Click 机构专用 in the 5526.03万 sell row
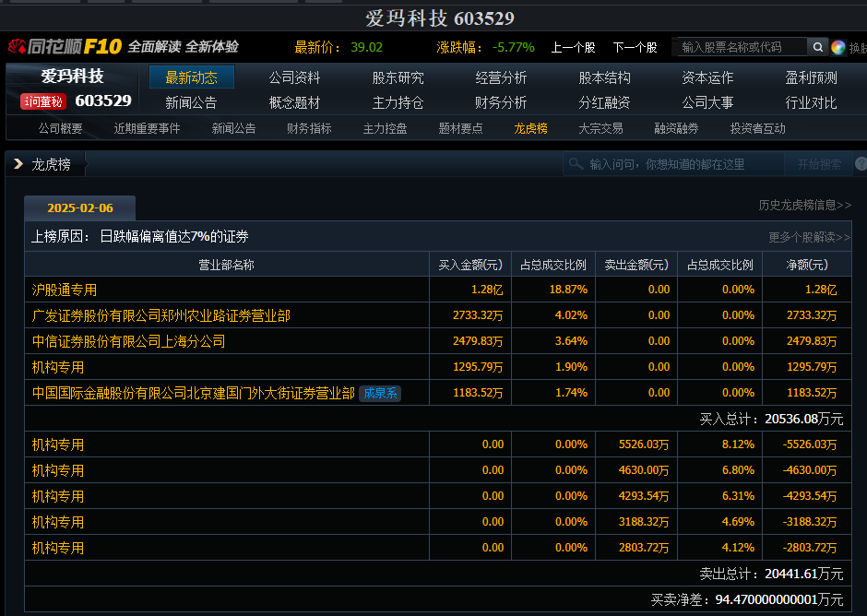 click(58, 444)
